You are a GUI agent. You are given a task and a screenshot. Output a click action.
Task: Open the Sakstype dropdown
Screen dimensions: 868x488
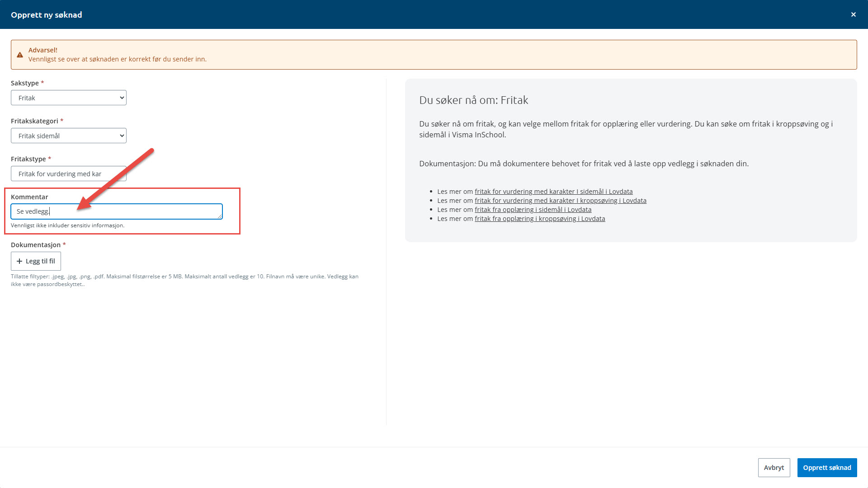point(69,98)
